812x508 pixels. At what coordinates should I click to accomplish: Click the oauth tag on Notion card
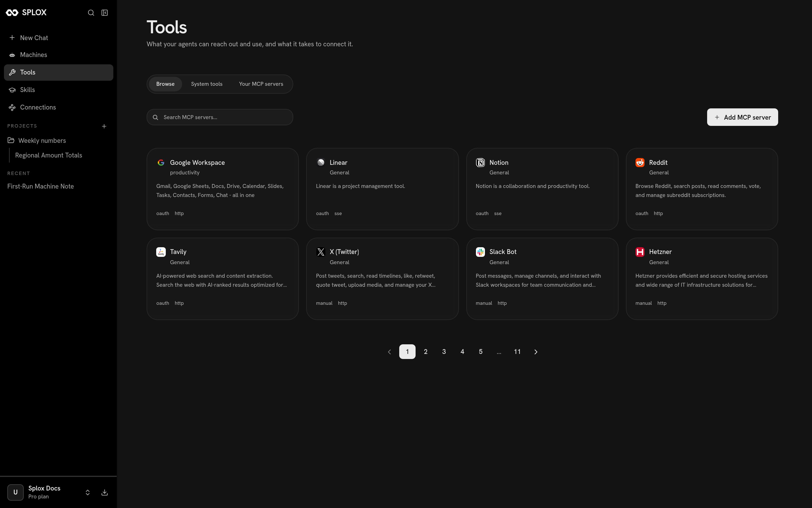coord(482,213)
